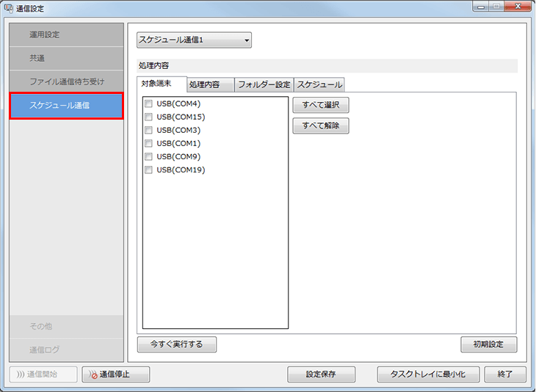Viewport: 536px width, 392px height.
Task: Toggle the USB(COM19) checkbox
Action: [x=148, y=170]
